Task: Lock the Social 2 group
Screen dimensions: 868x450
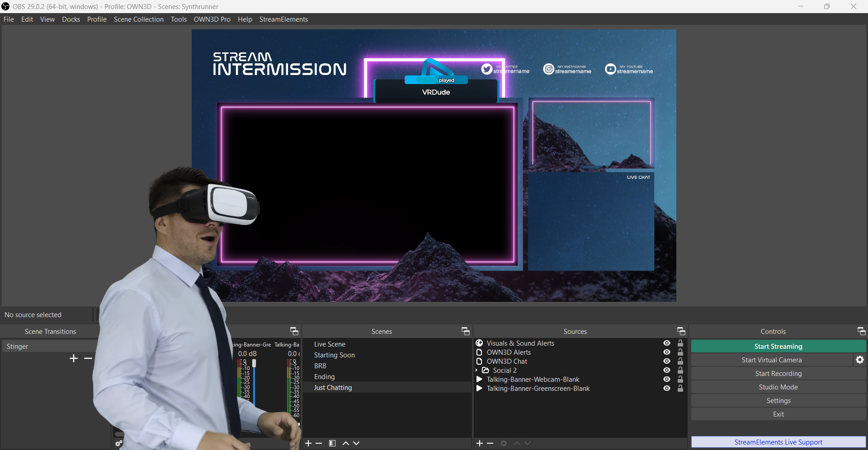Action: (x=680, y=370)
